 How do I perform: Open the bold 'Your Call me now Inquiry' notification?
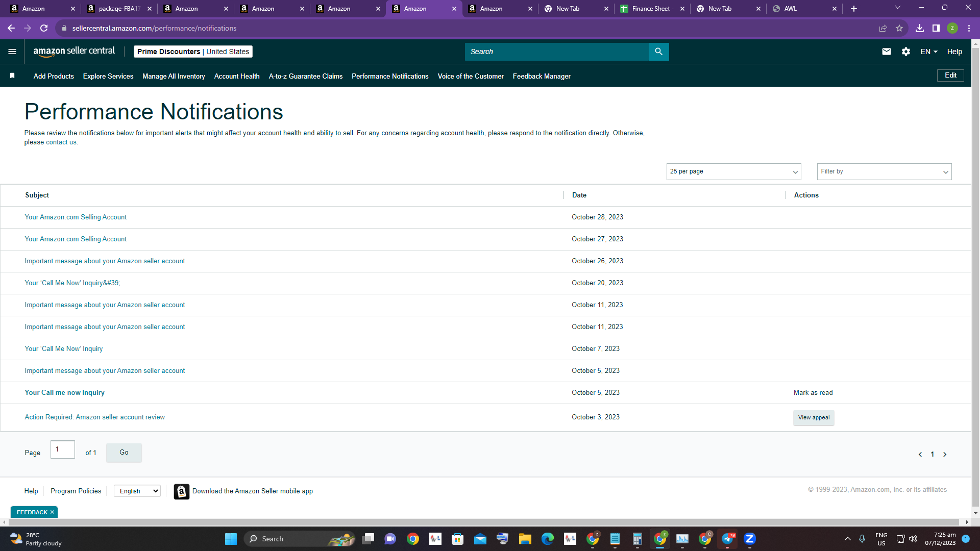65,392
